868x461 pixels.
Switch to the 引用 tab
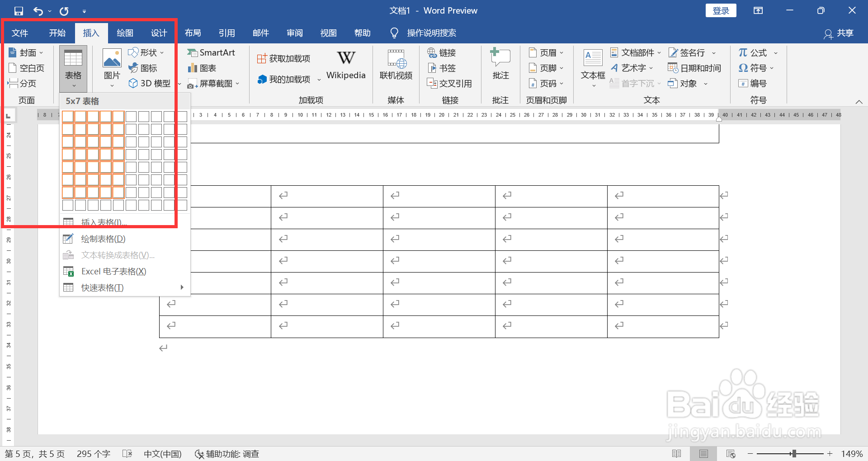(226, 33)
